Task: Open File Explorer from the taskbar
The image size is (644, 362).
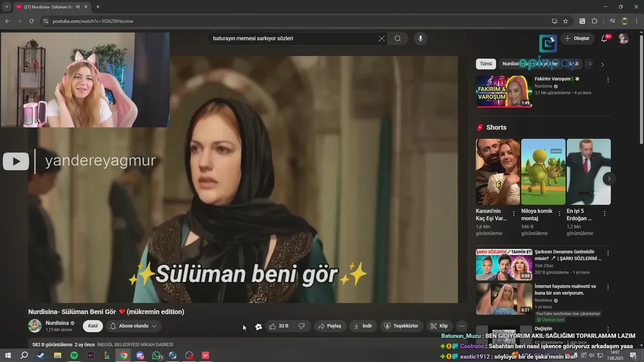Action: click(57, 355)
